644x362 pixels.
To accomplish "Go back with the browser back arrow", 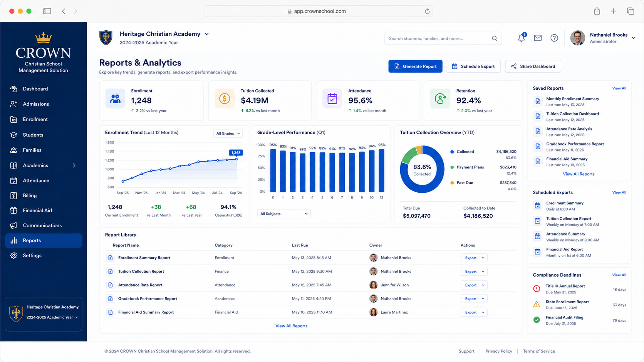I will pos(64,11).
